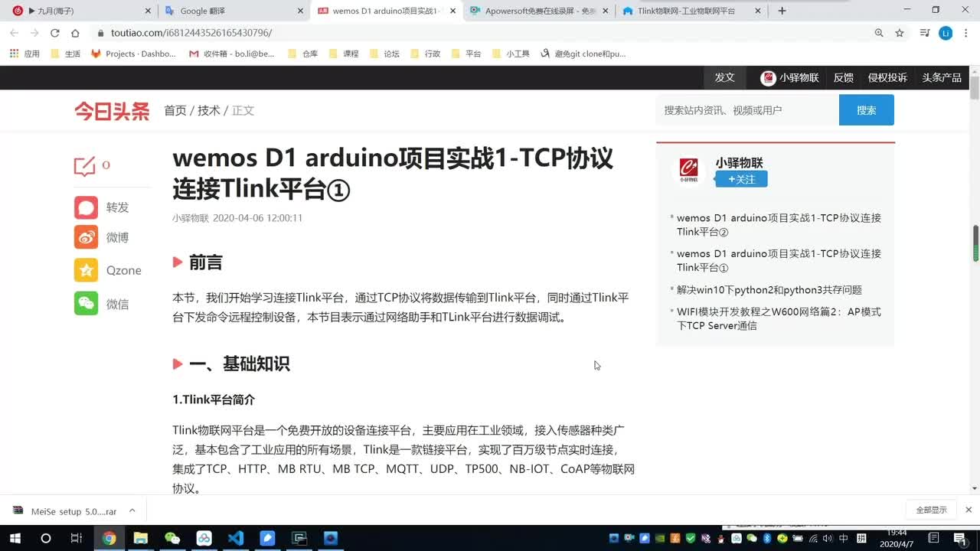Open the media control icon in Chrome toolbar
Viewport: 980px width, 551px height.
pyautogui.click(x=924, y=33)
